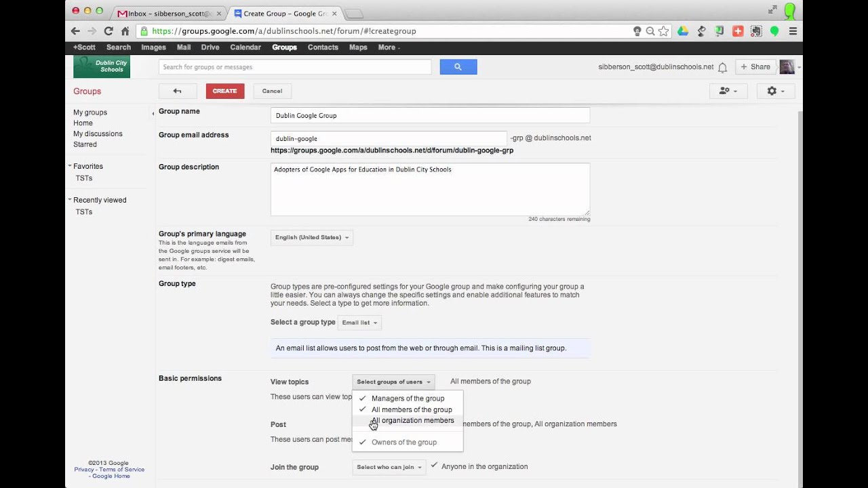The width and height of the screenshot is (868, 488).
Task: Open the More menu in Google bar
Action: coord(389,47)
